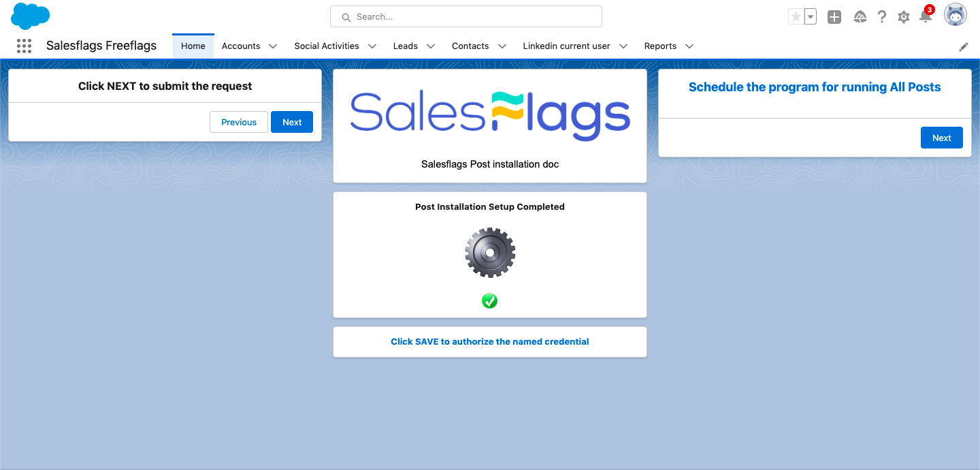Click the edit navigation pencil icon
Viewport: 980px width, 470px height.
point(964,47)
